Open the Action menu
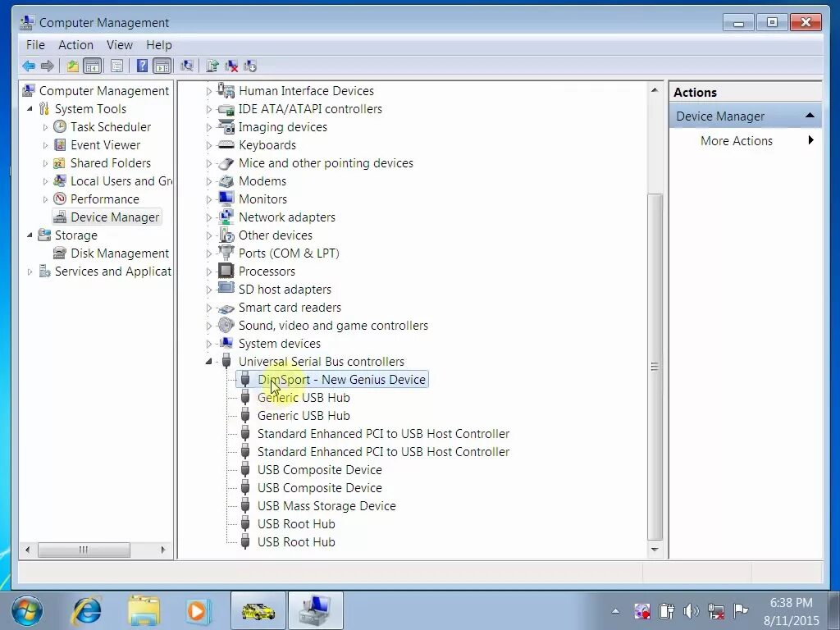This screenshot has height=630, width=840. pyautogui.click(x=75, y=45)
